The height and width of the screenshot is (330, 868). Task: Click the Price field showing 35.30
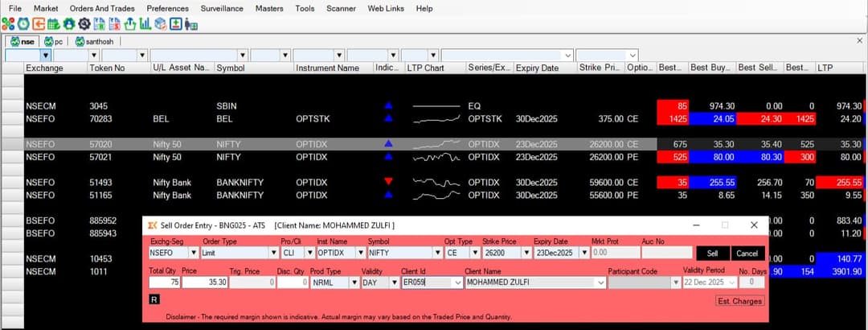click(206, 283)
